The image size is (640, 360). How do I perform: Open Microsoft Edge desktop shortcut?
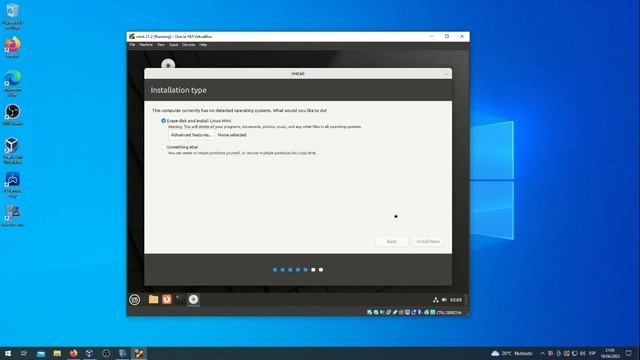click(x=12, y=83)
